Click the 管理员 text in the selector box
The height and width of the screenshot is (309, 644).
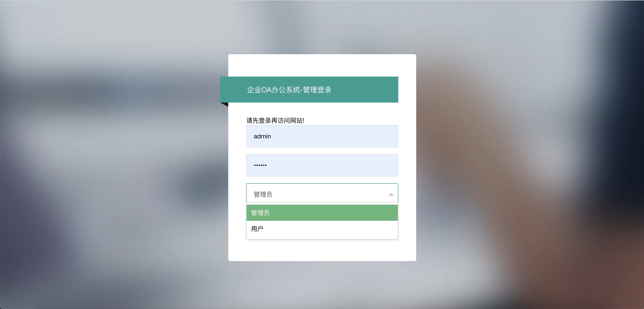tap(263, 194)
